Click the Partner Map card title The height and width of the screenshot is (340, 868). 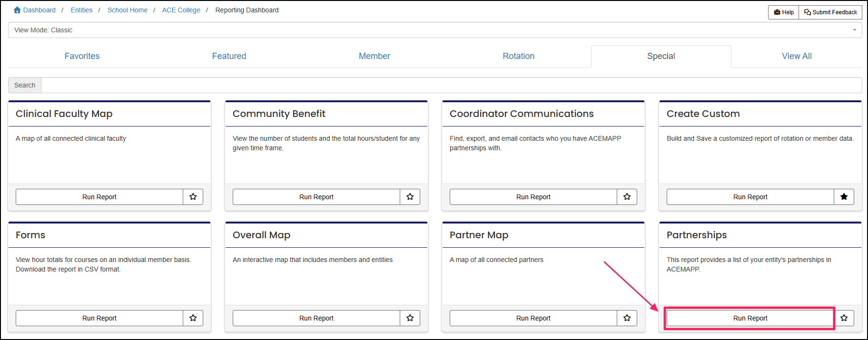point(479,235)
